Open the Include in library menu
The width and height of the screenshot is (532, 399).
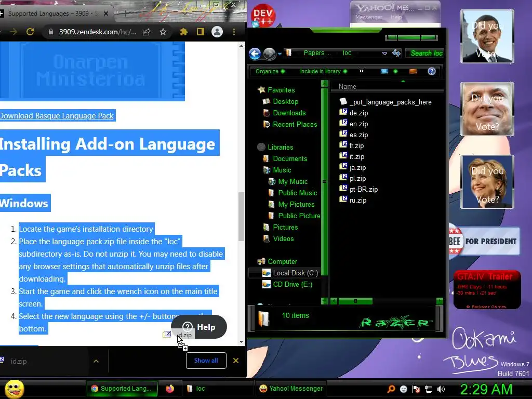(323, 71)
